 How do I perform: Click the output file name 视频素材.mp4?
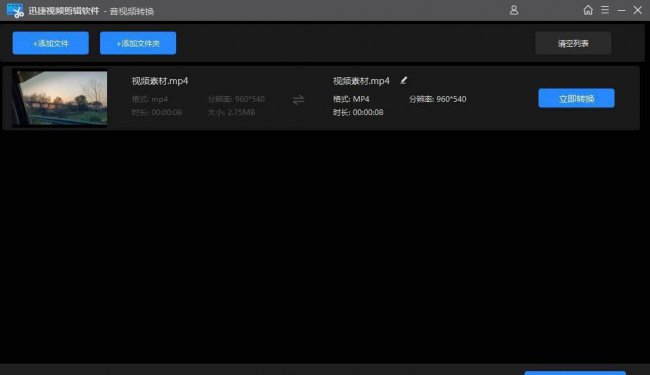[361, 81]
